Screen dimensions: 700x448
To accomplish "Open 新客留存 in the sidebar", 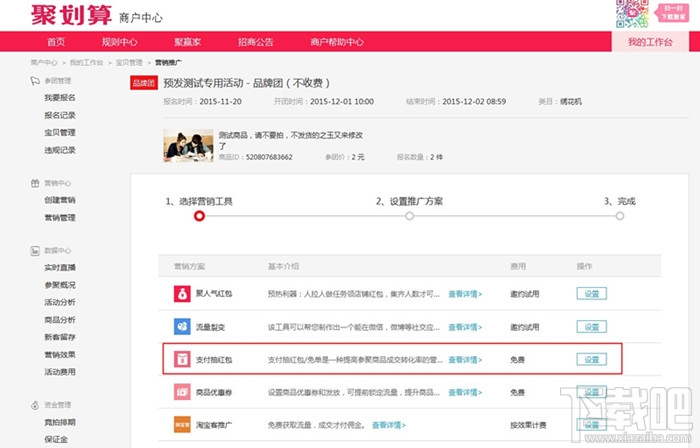I will tap(60, 337).
